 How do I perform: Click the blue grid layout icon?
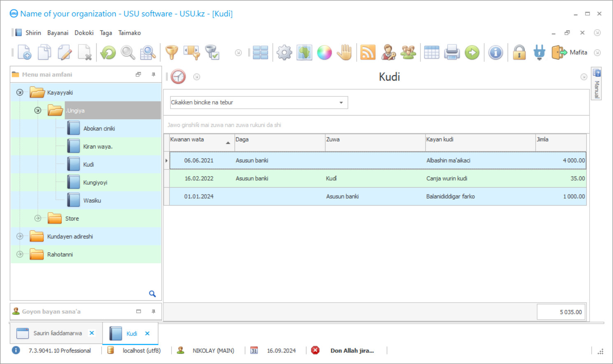pos(260,53)
